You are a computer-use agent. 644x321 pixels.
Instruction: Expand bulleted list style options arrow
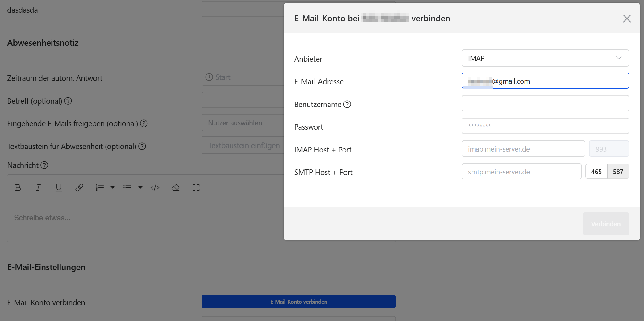[x=140, y=188]
